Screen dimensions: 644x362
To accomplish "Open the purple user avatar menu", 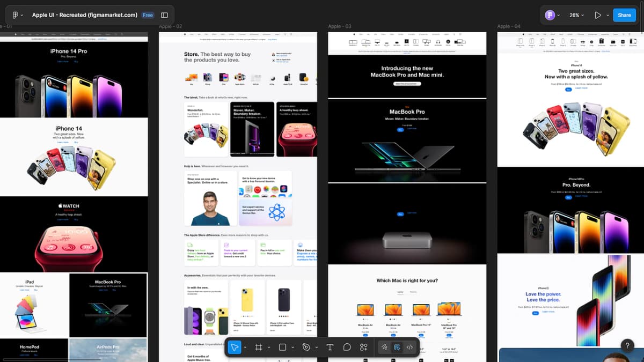I will (550, 15).
